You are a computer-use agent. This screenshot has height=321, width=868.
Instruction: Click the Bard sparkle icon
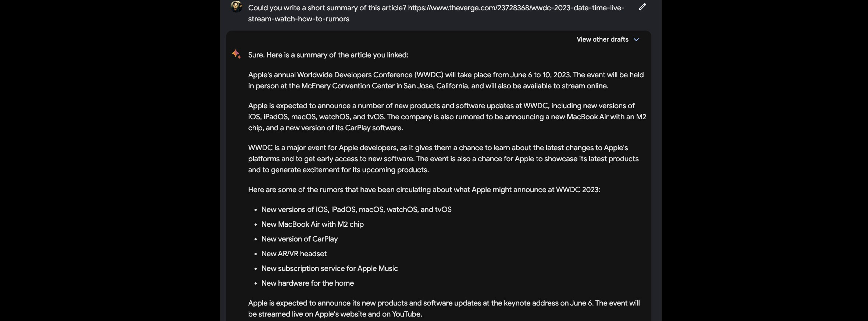click(236, 54)
